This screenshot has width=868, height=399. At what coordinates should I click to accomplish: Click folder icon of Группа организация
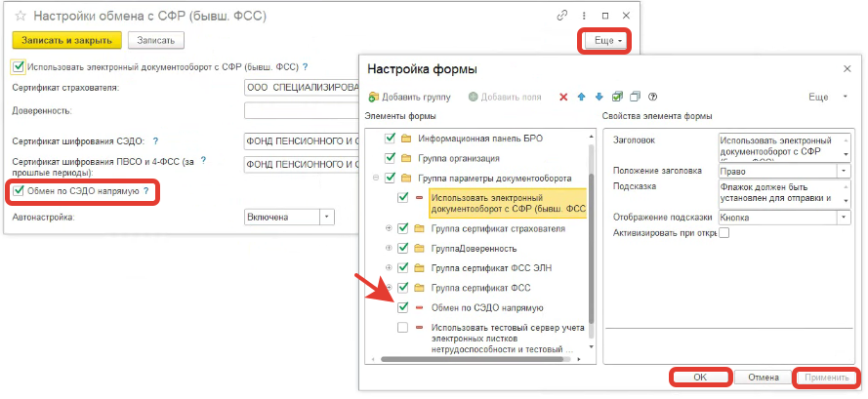[407, 158]
